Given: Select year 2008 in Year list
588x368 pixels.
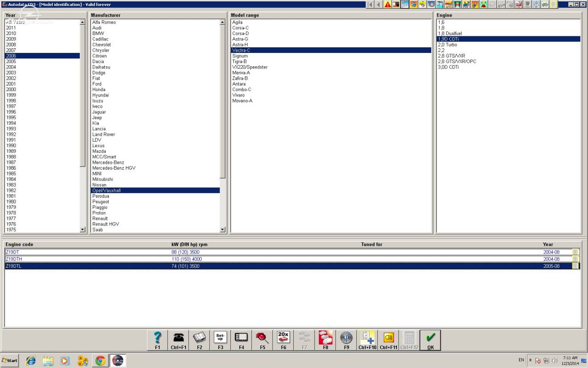Looking at the screenshot, I should coord(42,45).
